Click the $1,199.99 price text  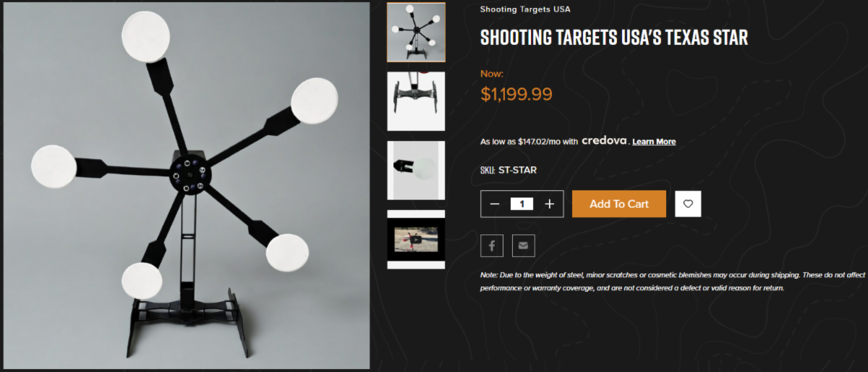coord(516,94)
